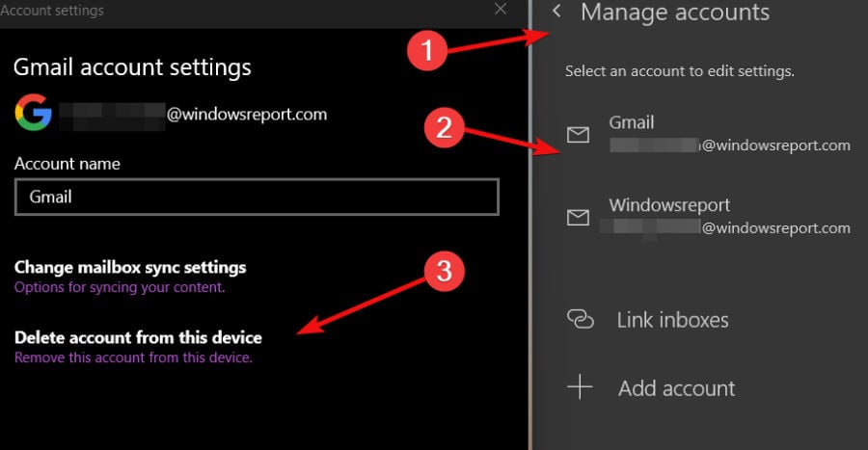
Task: Select the Gmail account entry
Action: pyautogui.click(x=709, y=134)
